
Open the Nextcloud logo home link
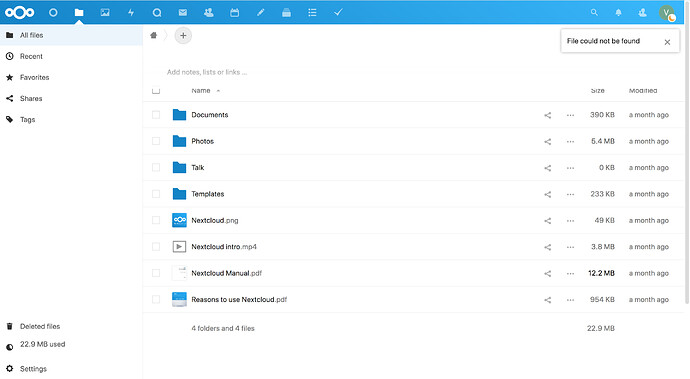pyautogui.click(x=19, y=12)
